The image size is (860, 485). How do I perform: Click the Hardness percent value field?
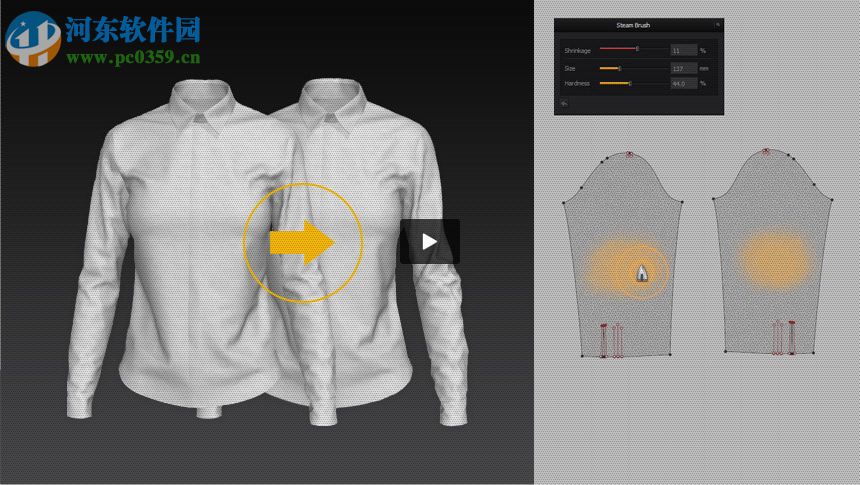point(683,83)
